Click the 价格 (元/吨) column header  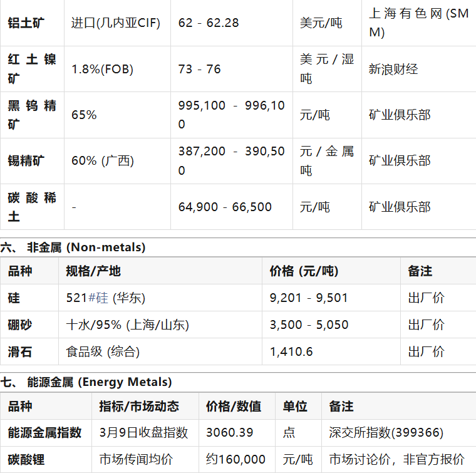(304, 271)
